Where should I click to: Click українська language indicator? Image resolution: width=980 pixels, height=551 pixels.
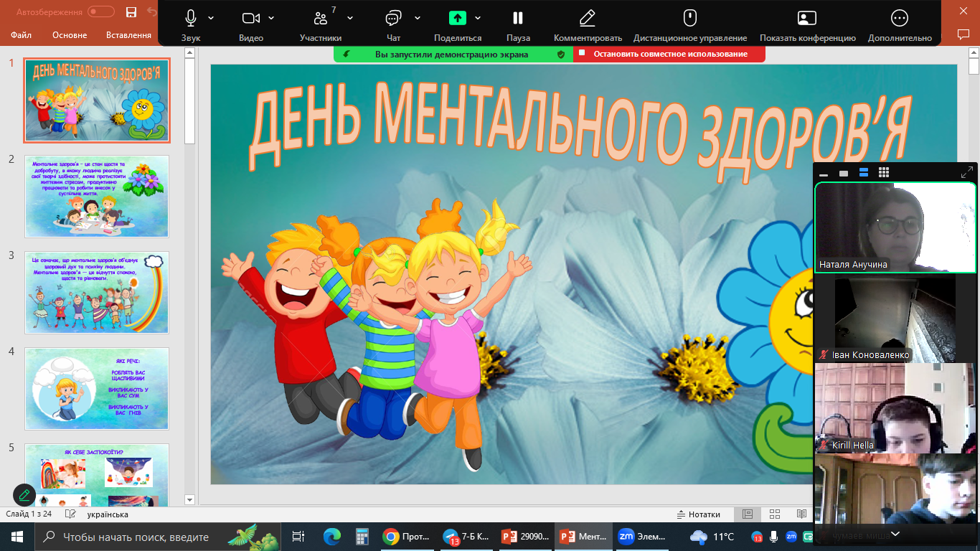coord(108,514)
